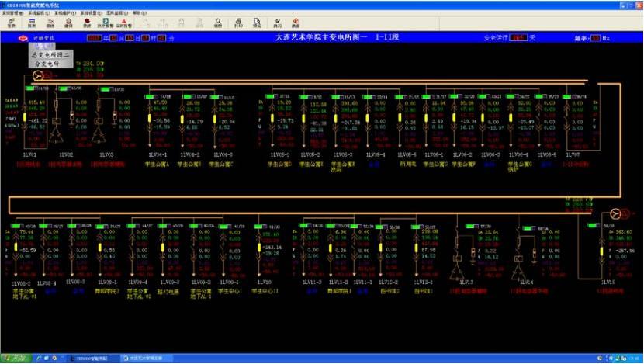Click the transformer symbol at top-left of diagram

point(36,76)
